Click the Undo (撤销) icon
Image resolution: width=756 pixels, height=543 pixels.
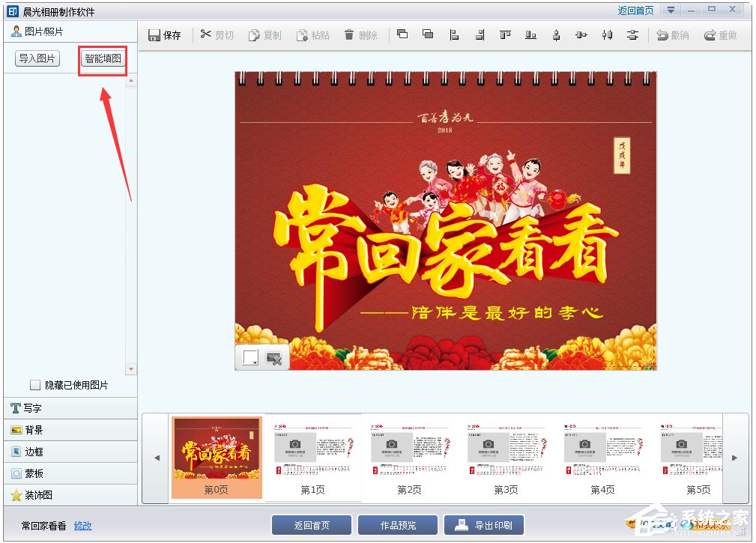[672, 34]
